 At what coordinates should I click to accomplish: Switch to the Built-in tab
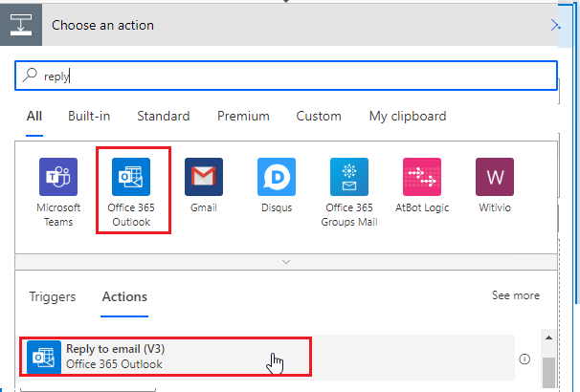pos(89,117)
